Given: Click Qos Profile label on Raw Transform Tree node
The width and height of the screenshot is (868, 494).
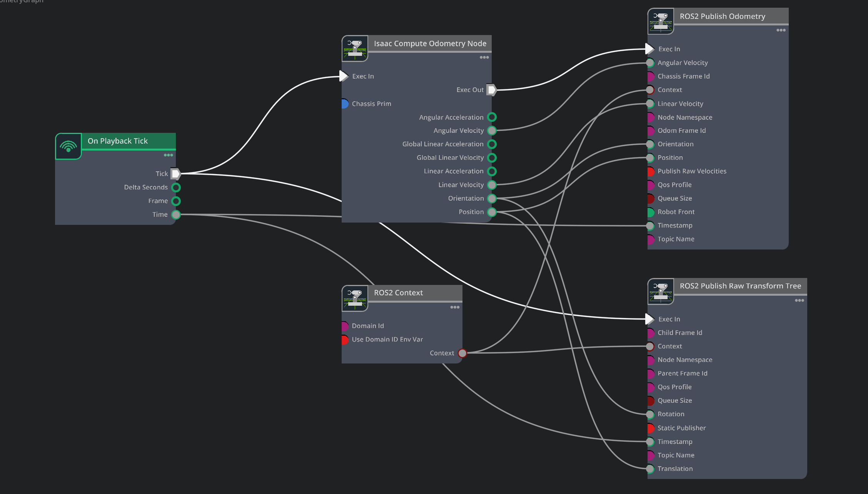Looking at the screenshot, I should tap(674, 387).
